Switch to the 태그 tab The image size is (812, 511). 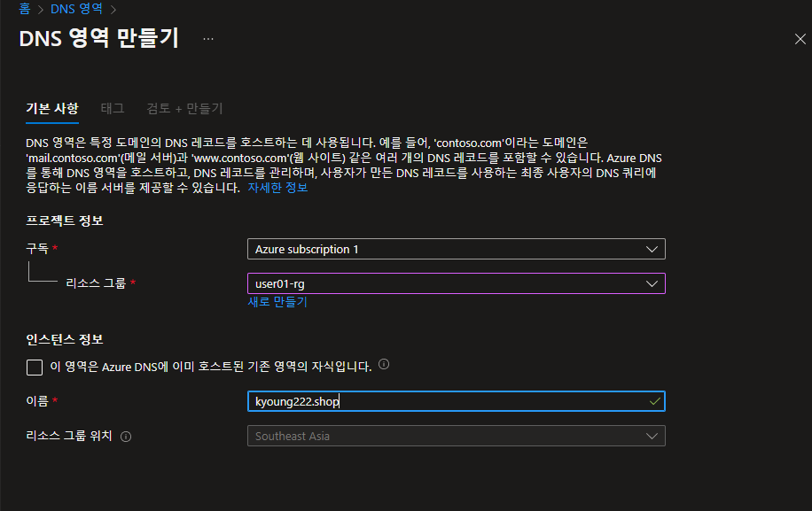point(113,109)
